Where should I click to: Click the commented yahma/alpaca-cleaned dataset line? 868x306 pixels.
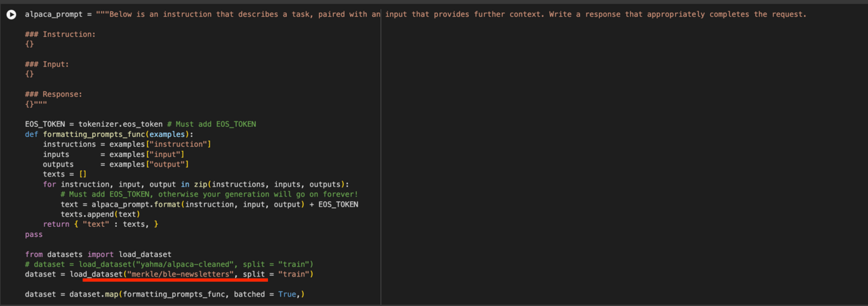click(x=169, y=264)
